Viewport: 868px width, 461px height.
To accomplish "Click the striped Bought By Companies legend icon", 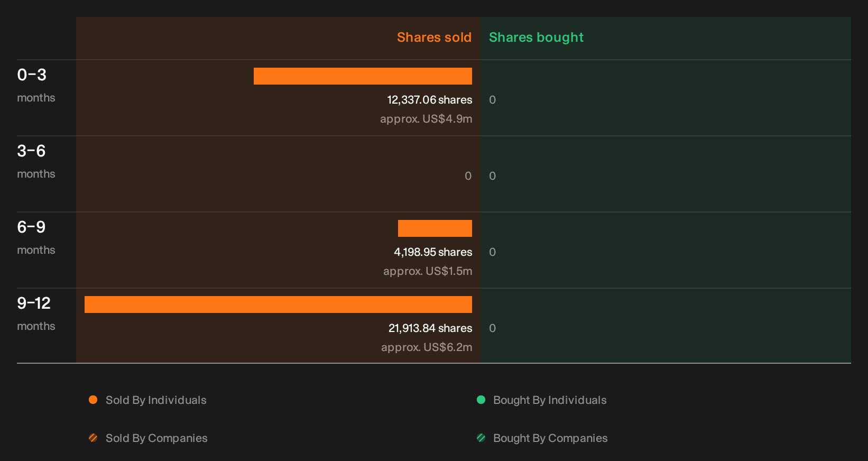I will pyautogui.click(x=481, y=438).
